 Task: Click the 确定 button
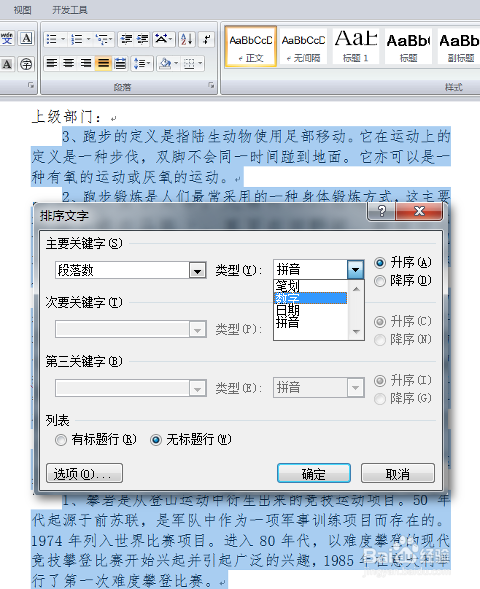[314, 474]
